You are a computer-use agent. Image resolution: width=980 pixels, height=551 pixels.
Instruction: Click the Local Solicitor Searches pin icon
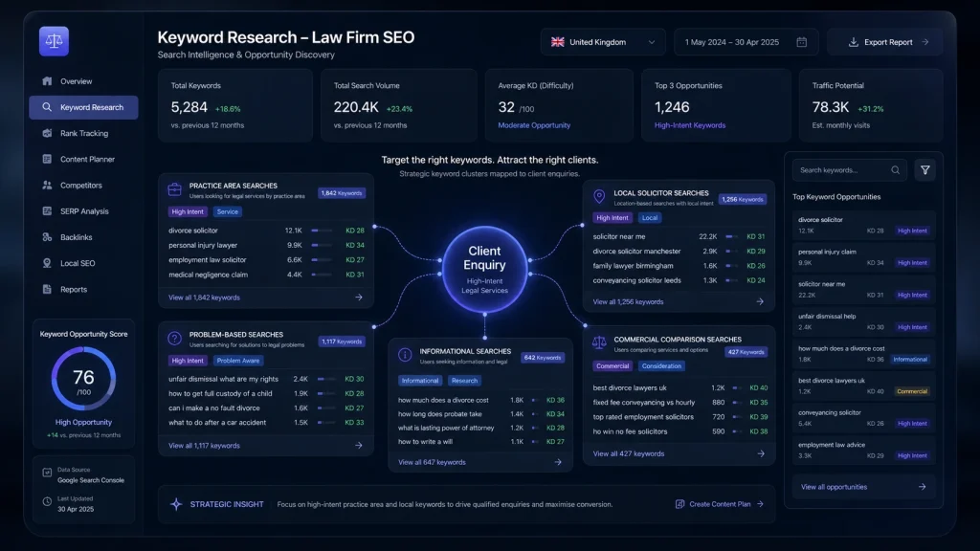coord(599,197)
